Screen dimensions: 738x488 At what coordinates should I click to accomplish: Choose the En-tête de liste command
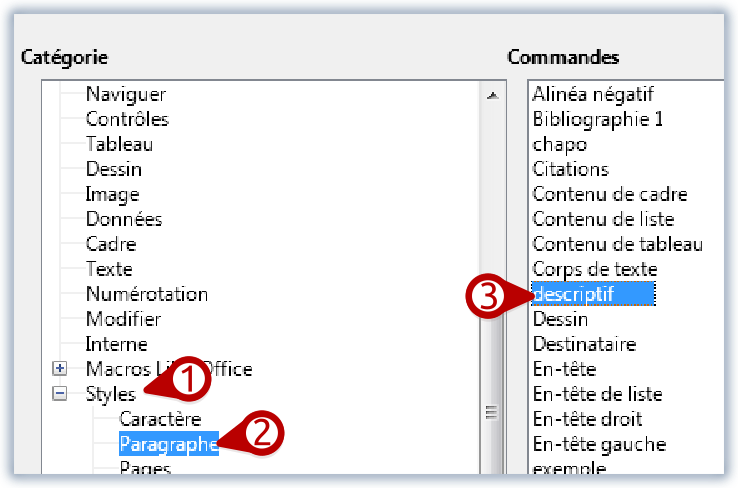[x=597, y=394]
